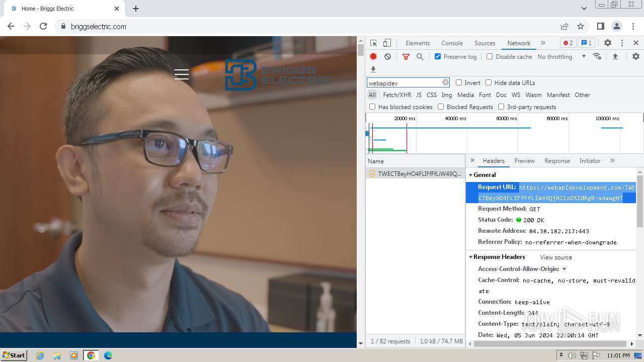This screenshot has height=362, width=644.
Task: Open network conditions wifi icon
Action: [597, 56]
